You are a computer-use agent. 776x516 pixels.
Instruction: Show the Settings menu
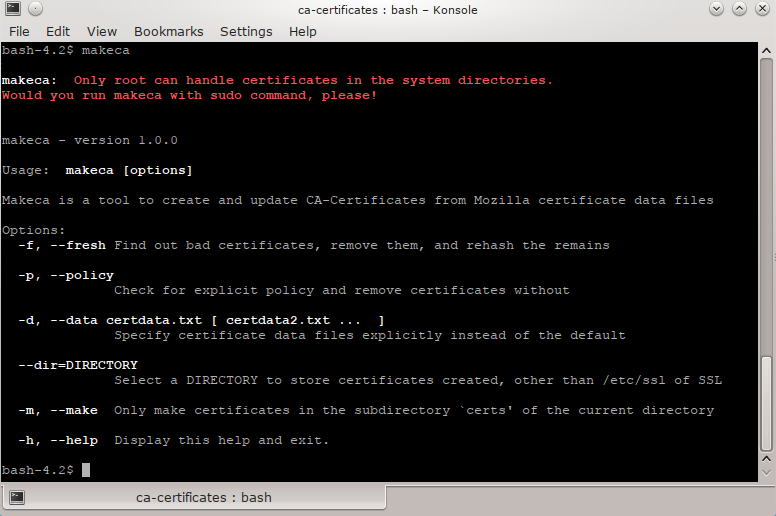click(x=246, y=31)
